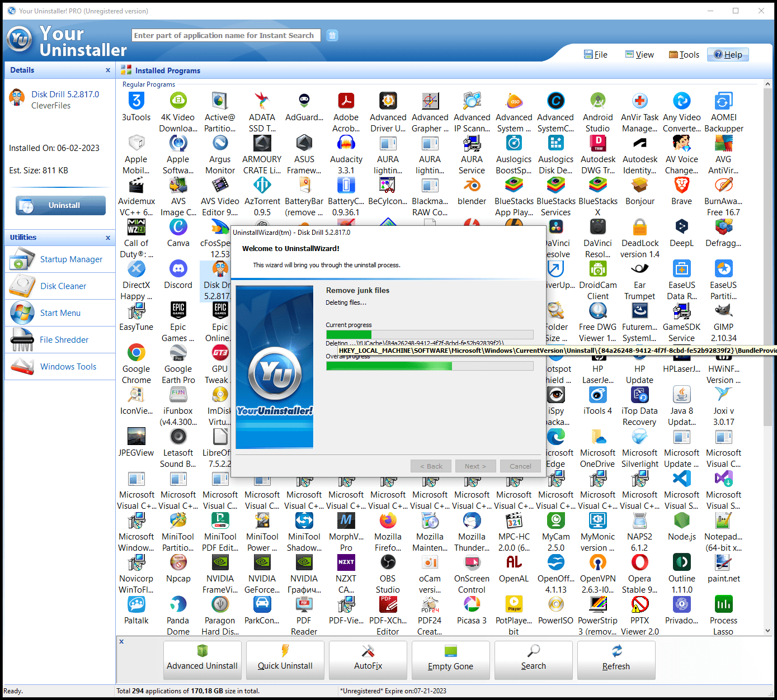Choose the Android Studio program icon

(x=597, y=101)
